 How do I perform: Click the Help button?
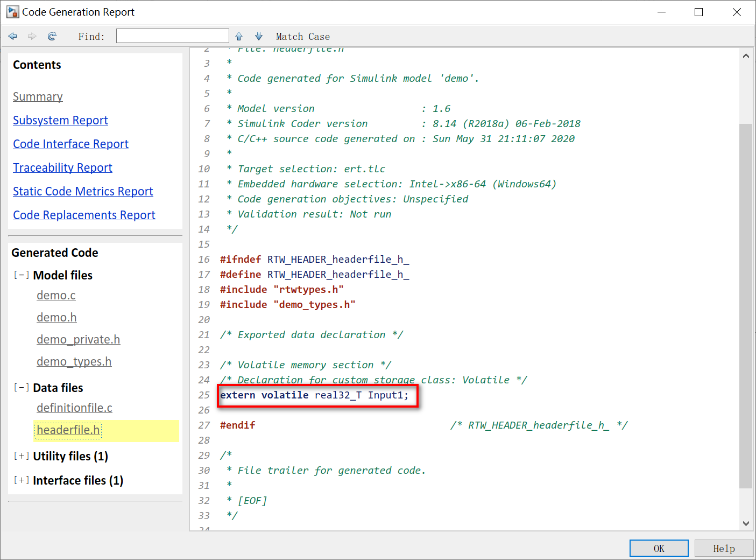tap(724, 548)
